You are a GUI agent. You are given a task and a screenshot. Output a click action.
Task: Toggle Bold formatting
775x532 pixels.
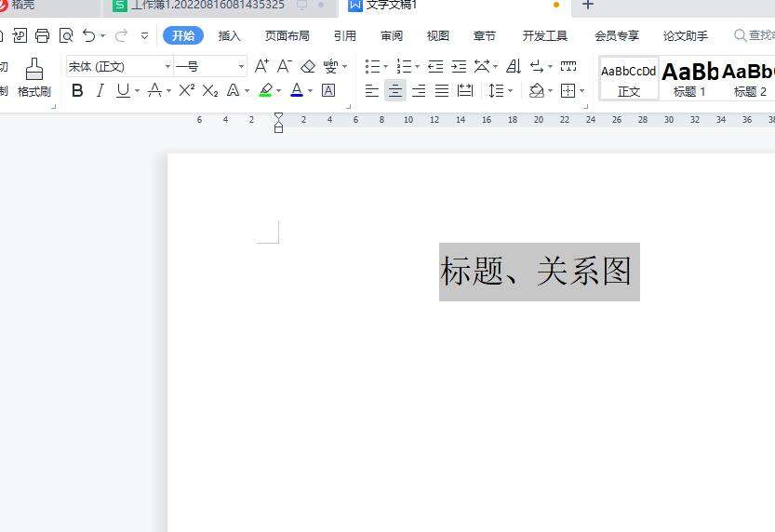pos(77,90)
